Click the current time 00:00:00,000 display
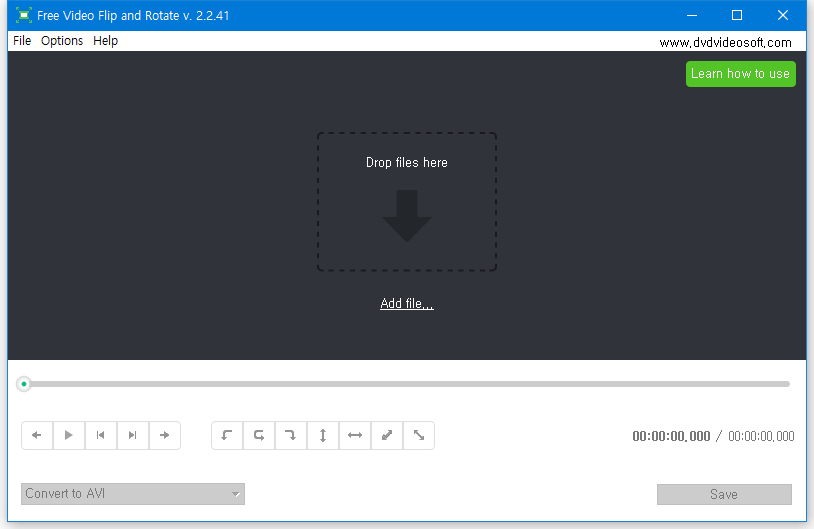 (x=671, y=436)
